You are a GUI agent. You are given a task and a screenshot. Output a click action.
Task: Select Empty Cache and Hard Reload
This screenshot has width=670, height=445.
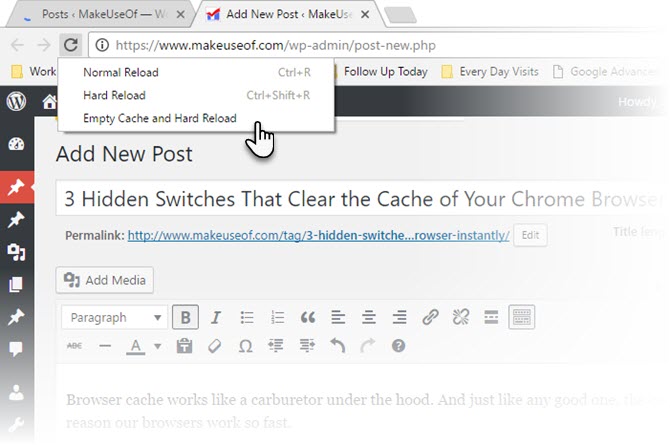160,118
